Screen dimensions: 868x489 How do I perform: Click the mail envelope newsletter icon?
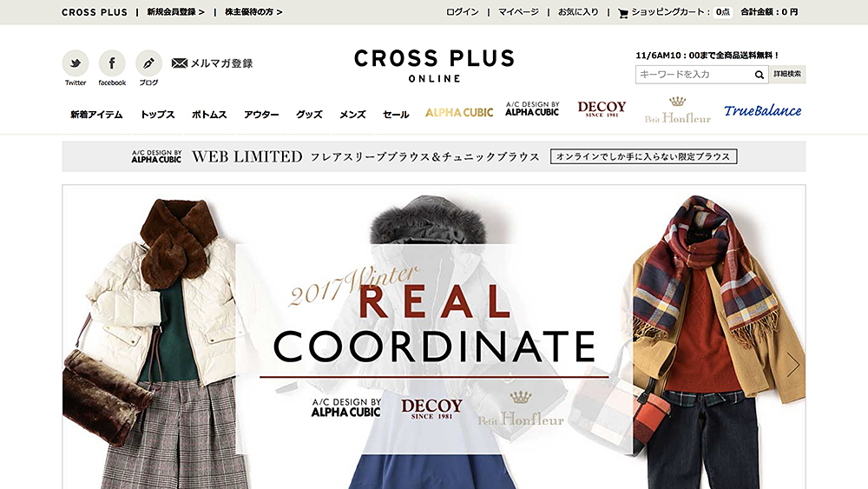(x=180, y=63)
